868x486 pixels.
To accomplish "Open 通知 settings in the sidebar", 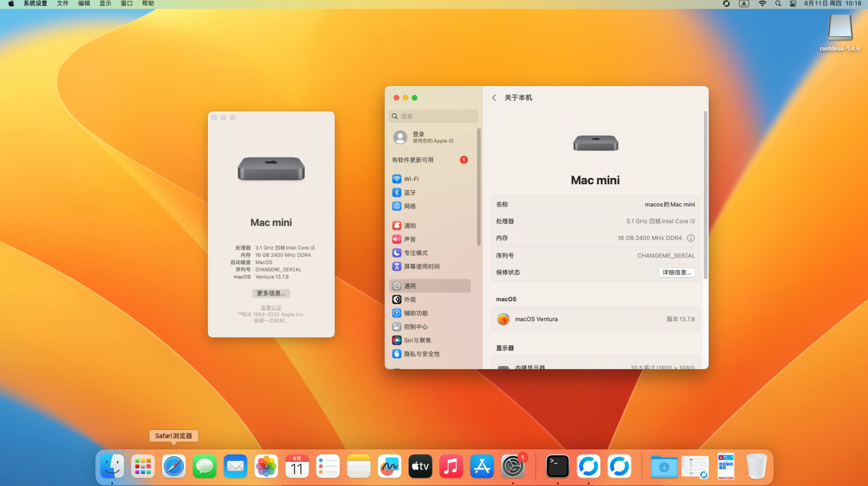I will 430,226.
